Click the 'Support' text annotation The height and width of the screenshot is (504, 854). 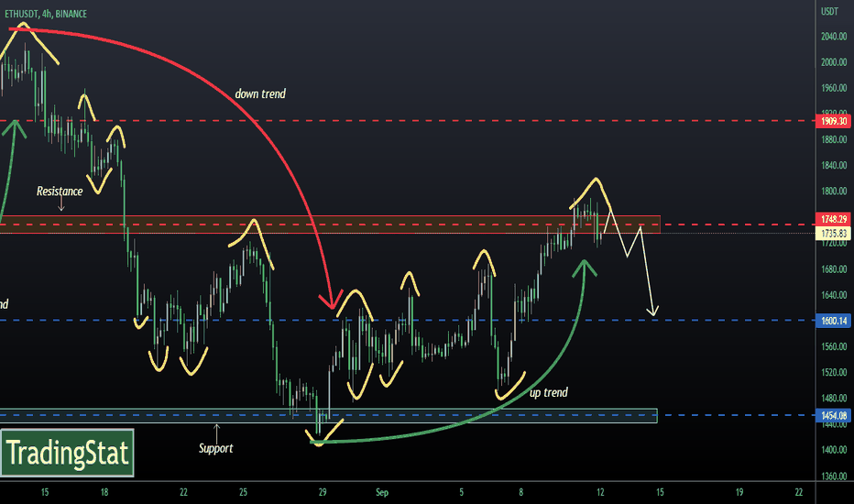point(215,448)
